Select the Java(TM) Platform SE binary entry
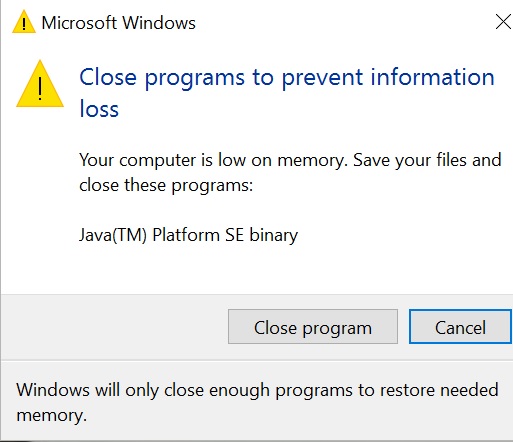Viewport: 513px width, 442px height. [x=188, y=235]
